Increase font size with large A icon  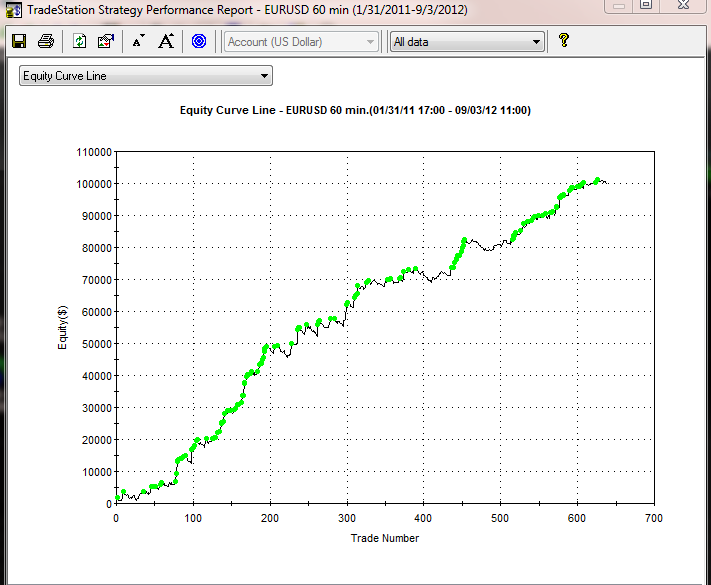click(x=166, y=41)
